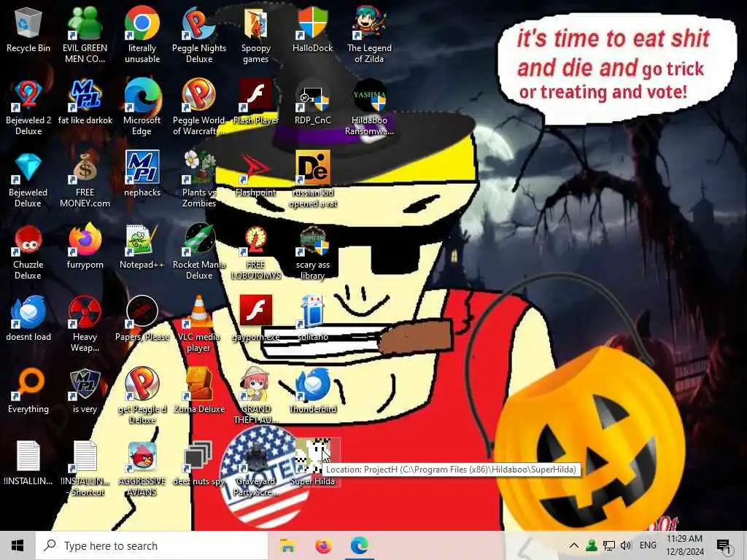Open File Explorer from the taskbar
Viewport: 747px width, 560px height.
287,545
